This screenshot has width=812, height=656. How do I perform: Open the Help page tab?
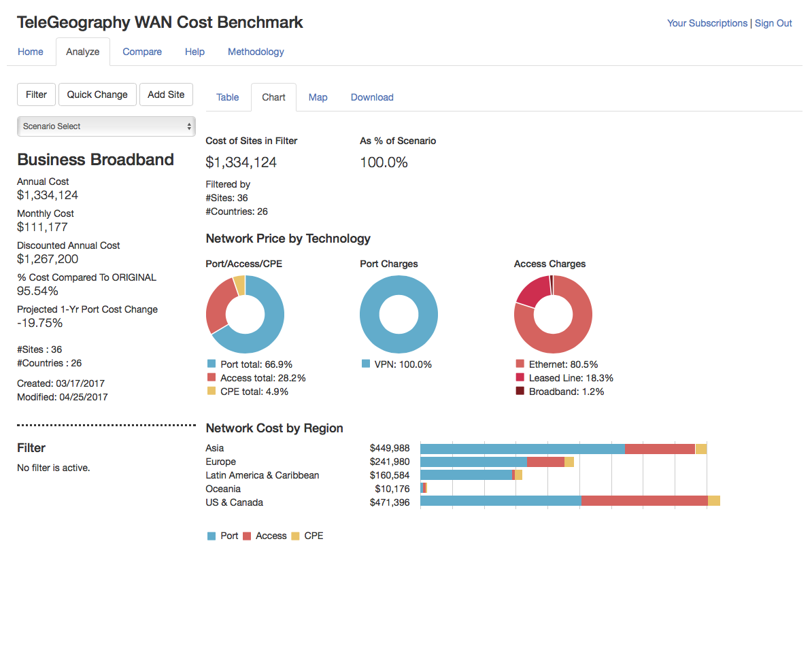[x=194, y=52]
